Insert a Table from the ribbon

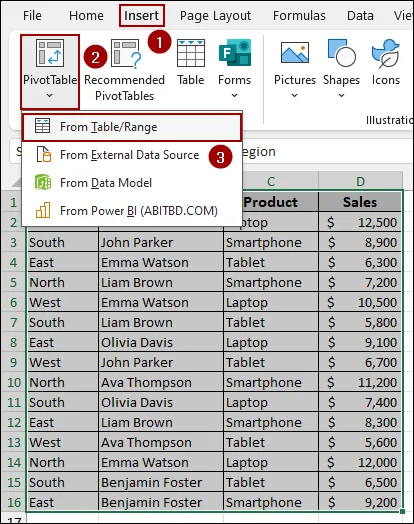click(190, 63)
